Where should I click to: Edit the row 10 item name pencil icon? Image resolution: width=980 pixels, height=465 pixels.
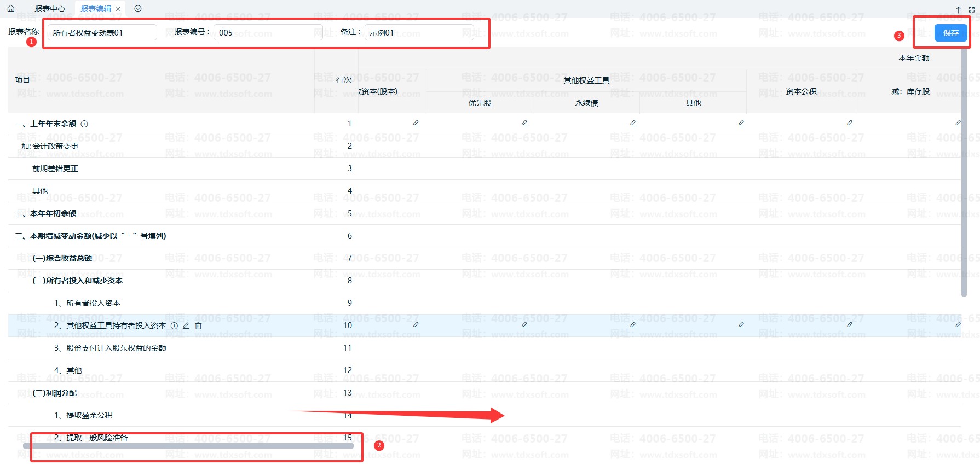coord(186,326)
